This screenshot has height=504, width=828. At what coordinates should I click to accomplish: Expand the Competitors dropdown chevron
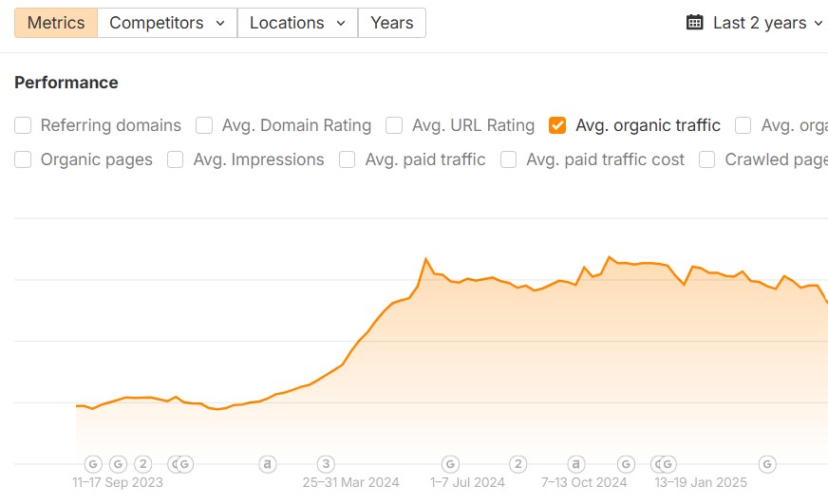[x=220, y=23]
